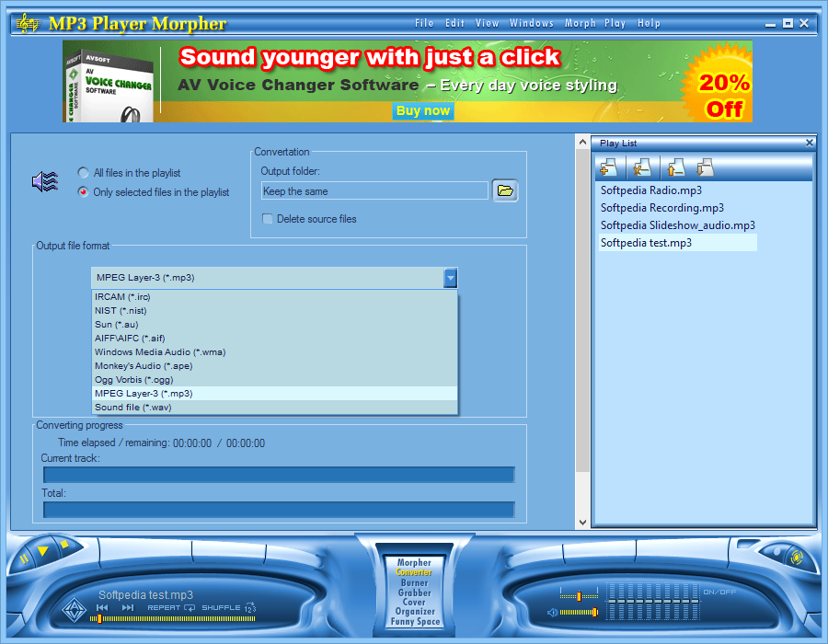Select 'Only selected files in the playlist'
The width and height of the screenshot is (828, 644).
(154, 192)
